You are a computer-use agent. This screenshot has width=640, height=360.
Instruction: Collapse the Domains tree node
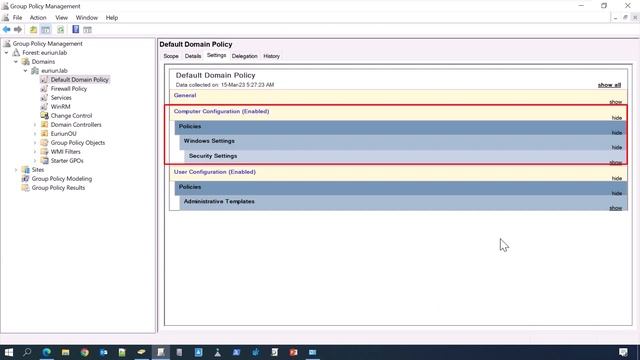point(16,62)
